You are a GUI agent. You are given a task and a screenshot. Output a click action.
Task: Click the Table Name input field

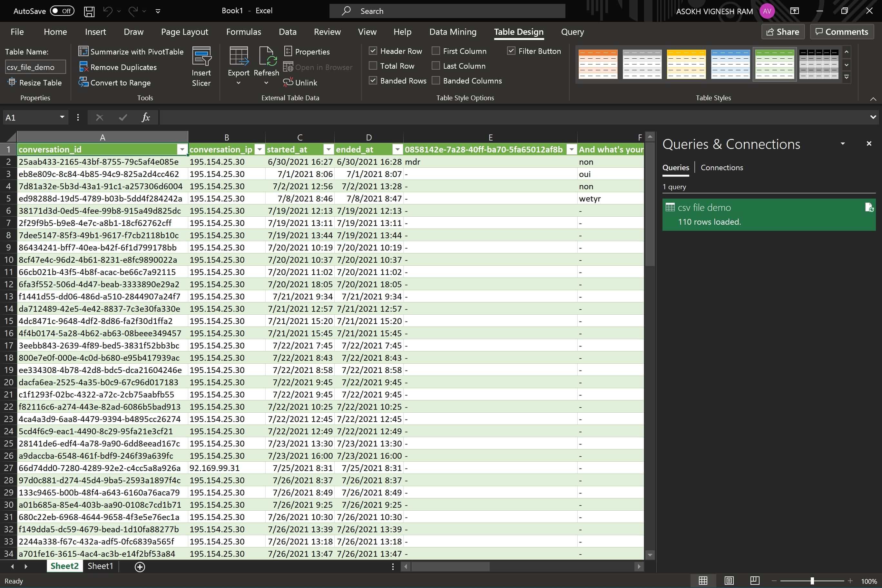click(x=36, y=67)
